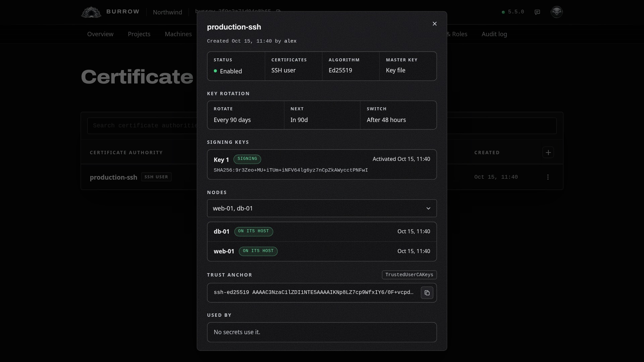The width and height of the screenshot is (644, 362).
Task: Select the web-01 node row
Action: 322,251
